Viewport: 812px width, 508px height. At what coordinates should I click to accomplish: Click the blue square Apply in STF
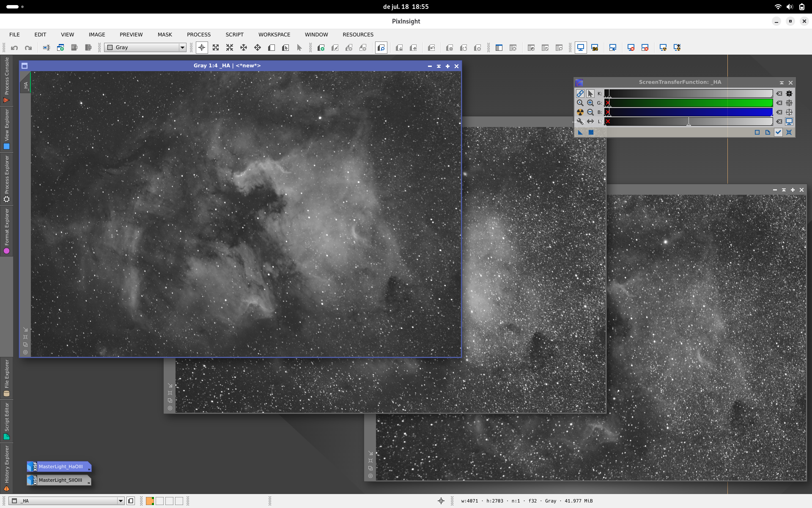[591, 133]
